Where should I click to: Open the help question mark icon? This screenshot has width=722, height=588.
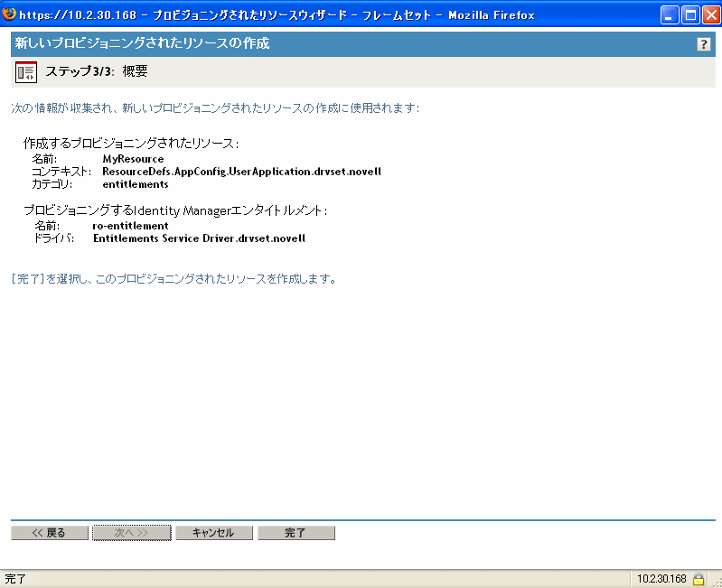(x=703, y=44)
